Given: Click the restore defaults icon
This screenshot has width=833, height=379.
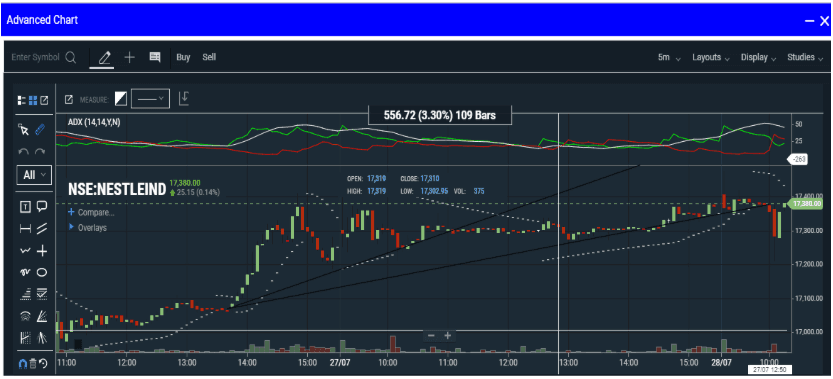Looking at the screenshot, I should (43, 364).
